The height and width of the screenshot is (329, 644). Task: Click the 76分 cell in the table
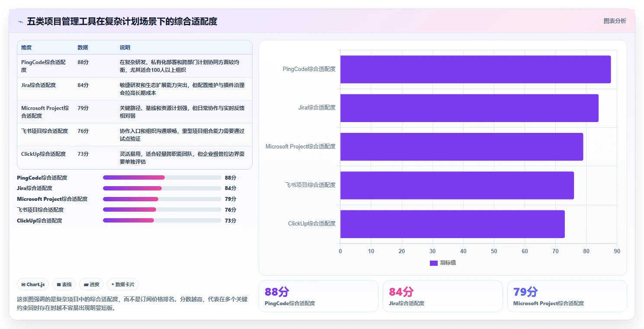click(x=83, y=131)
